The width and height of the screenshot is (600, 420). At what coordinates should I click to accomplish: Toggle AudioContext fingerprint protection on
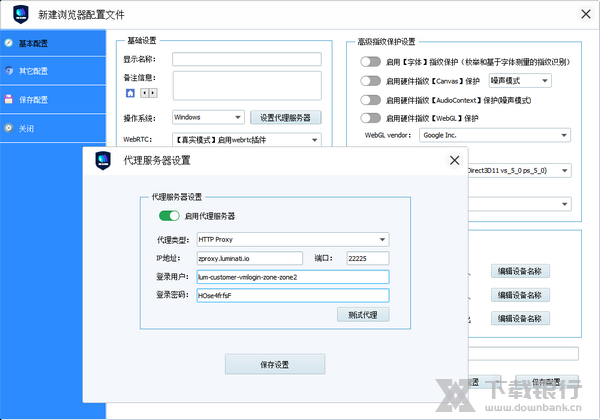(370, 100)
